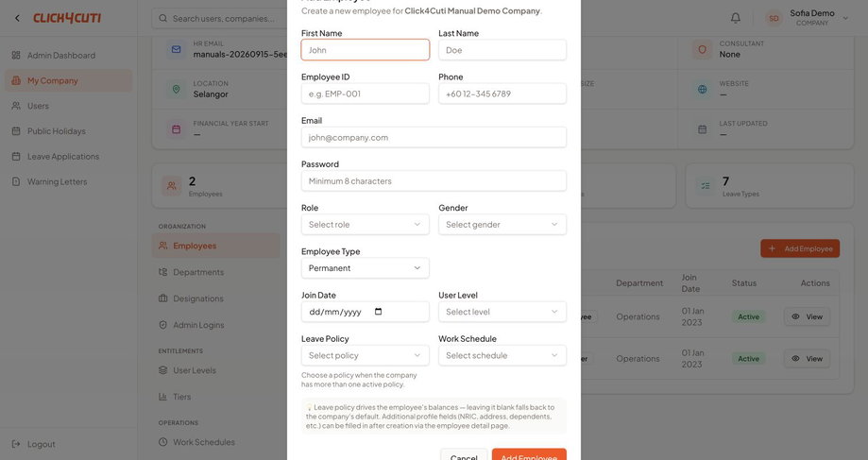Select the Departments section
Screen dimensions: 868x460
(x=216, y=272)
